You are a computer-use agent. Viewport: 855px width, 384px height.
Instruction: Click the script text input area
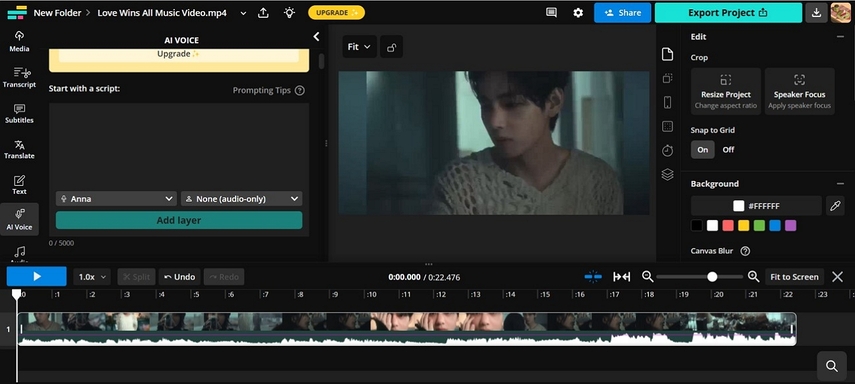pos(179,146)
